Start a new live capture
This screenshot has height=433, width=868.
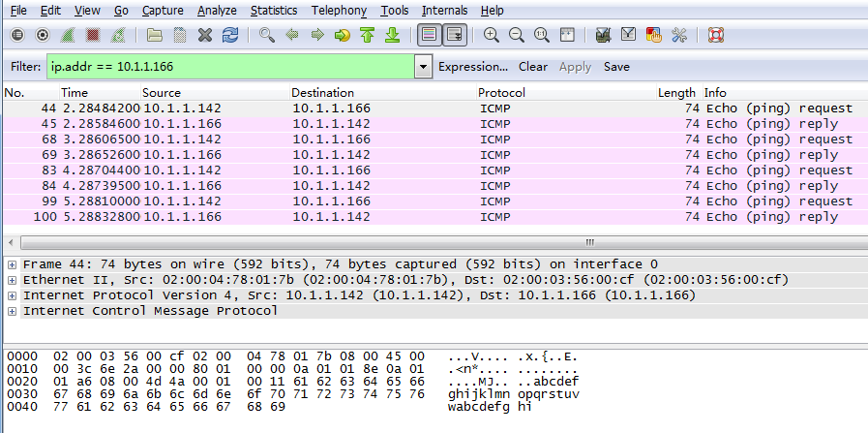tap(68, 36)
